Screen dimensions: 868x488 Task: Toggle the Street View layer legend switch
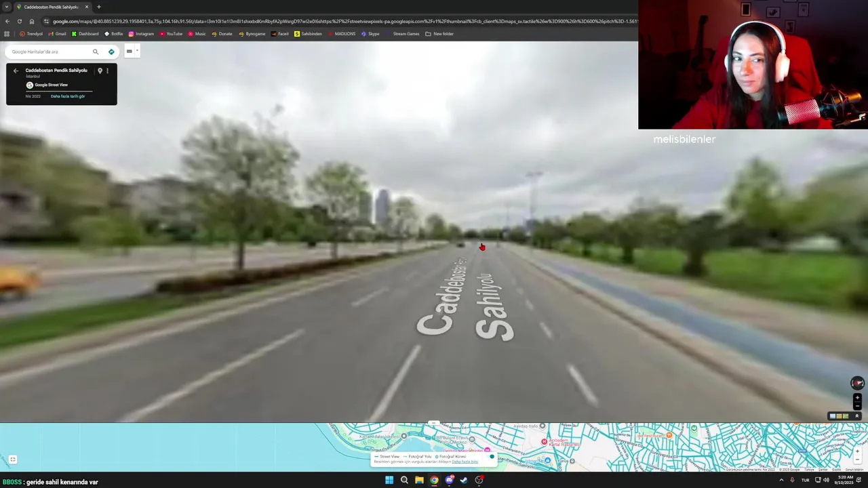click(490, 456)
